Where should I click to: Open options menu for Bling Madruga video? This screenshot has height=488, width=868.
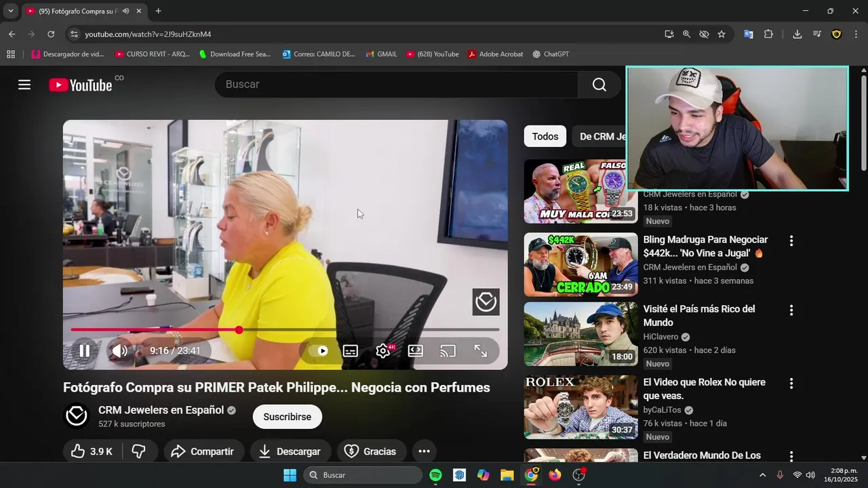coord(791,241)
